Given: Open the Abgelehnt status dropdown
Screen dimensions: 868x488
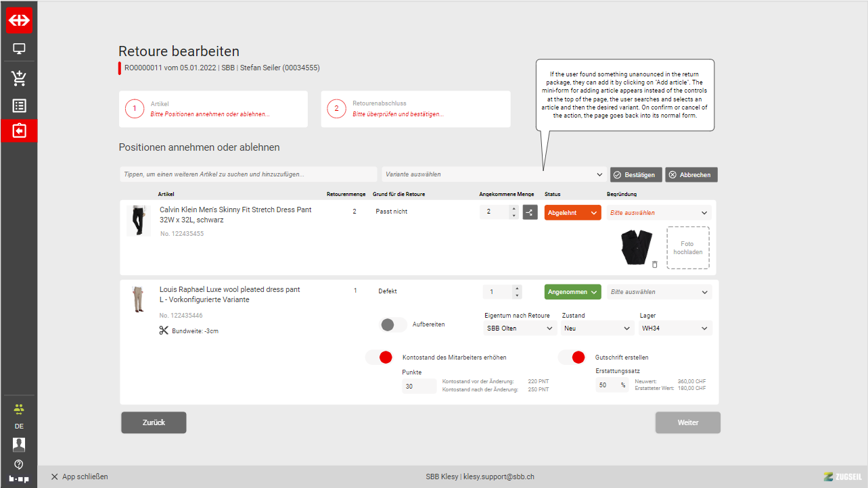Looking at the screenshot, I should [572, 213].
